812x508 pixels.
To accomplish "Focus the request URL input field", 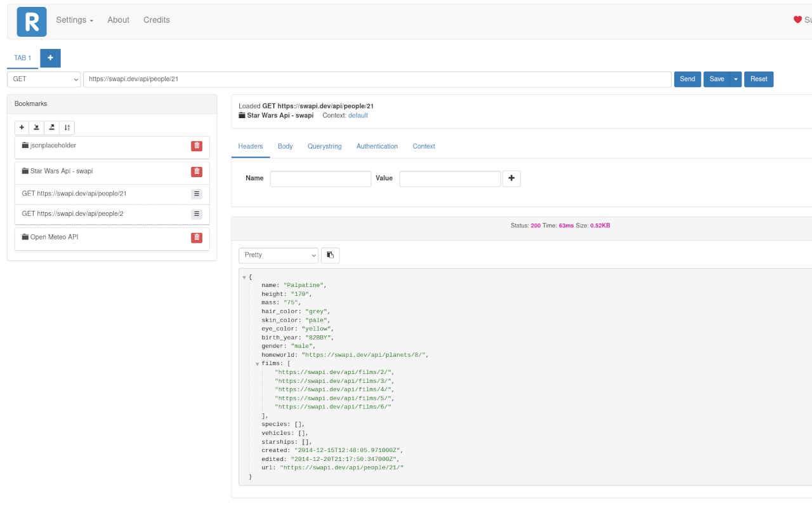I will [377, 79].
